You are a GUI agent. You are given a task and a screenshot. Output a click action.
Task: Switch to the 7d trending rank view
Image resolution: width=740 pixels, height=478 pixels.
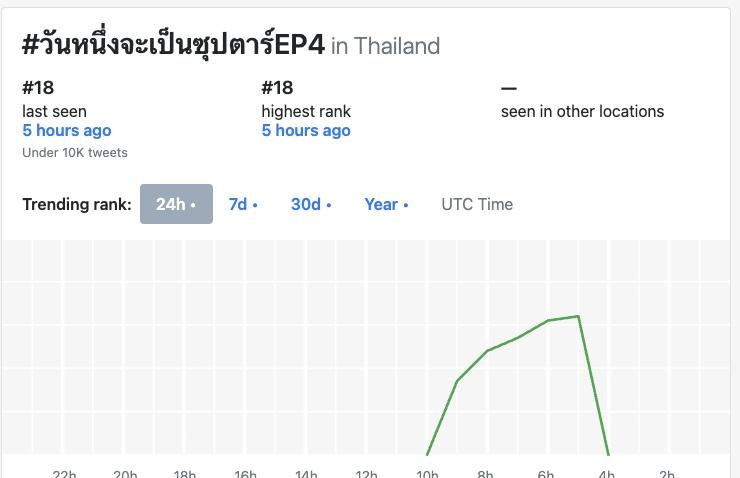pos(243,204)
